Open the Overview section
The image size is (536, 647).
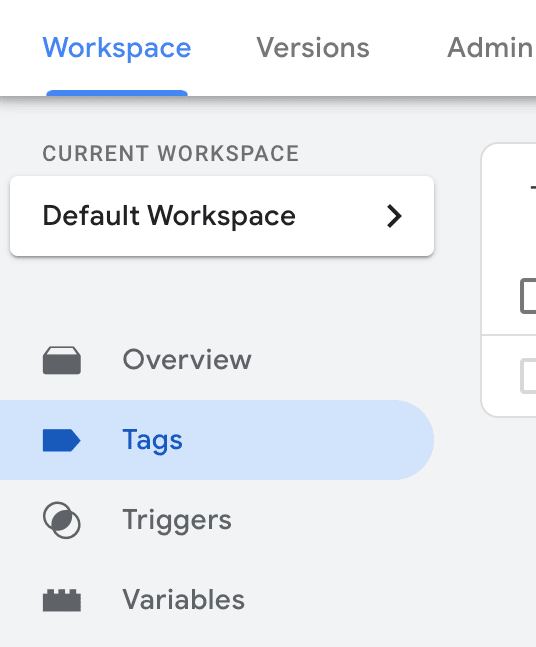(187, 360)
